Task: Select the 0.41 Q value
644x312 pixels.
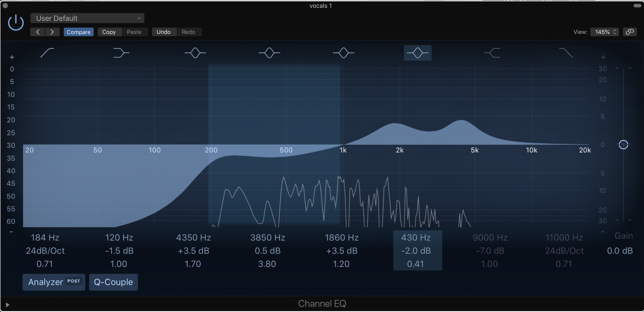Action: pos(415,264)
